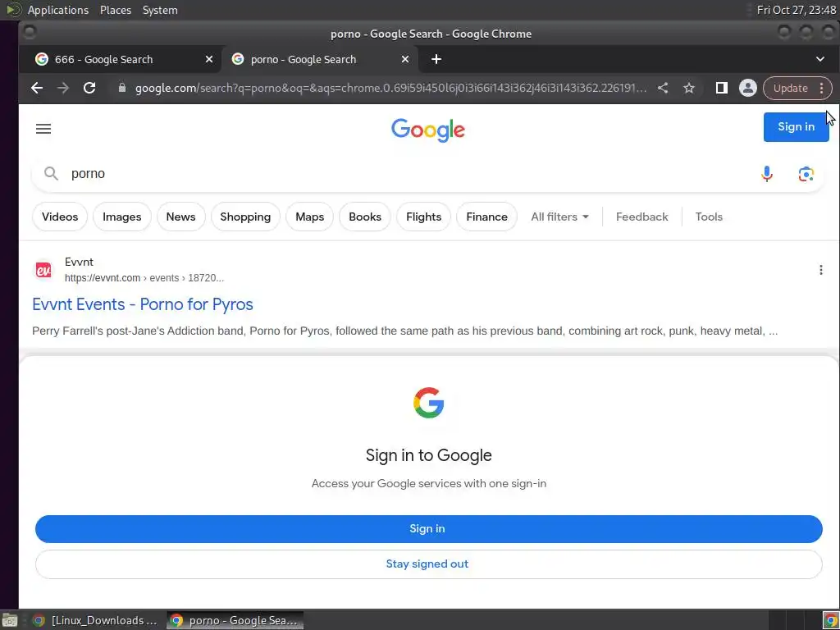Click the Chrome icon in bottom-right tray
This screenshot has width=840, height=630.
(x=830, y=620)
